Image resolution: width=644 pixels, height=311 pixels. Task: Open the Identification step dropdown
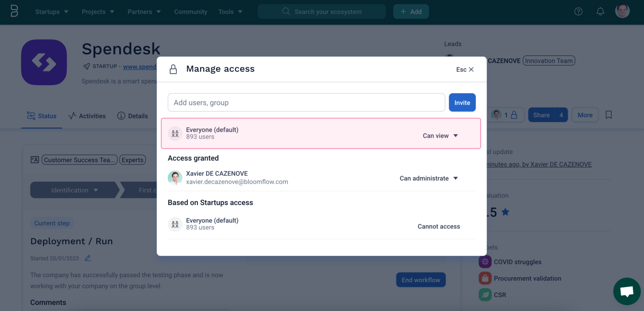point(74,190)
